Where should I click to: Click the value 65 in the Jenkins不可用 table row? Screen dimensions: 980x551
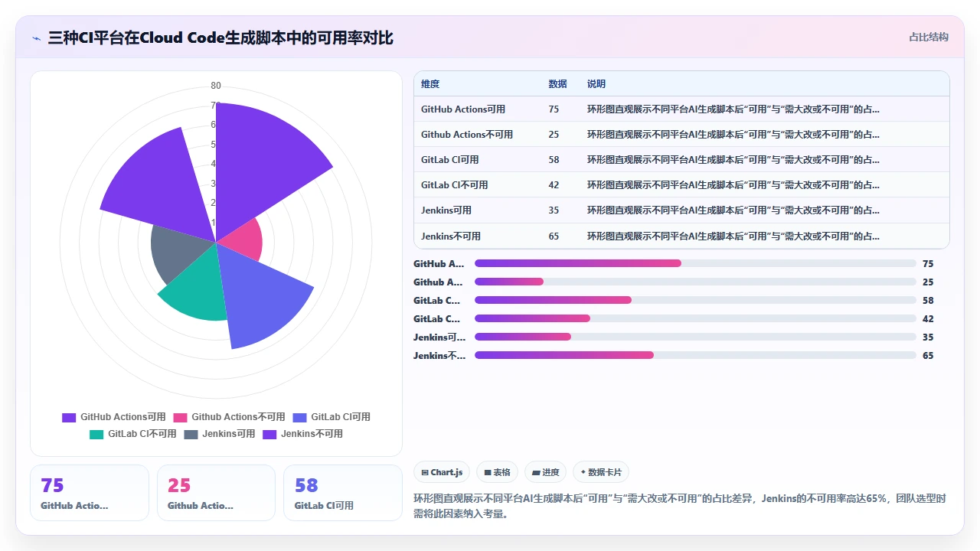(554, 236)
